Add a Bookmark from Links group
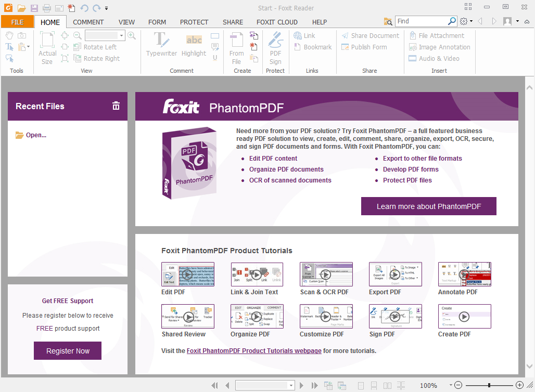The height and width of the screenshot is (392, 535). (x=313, y=47)
